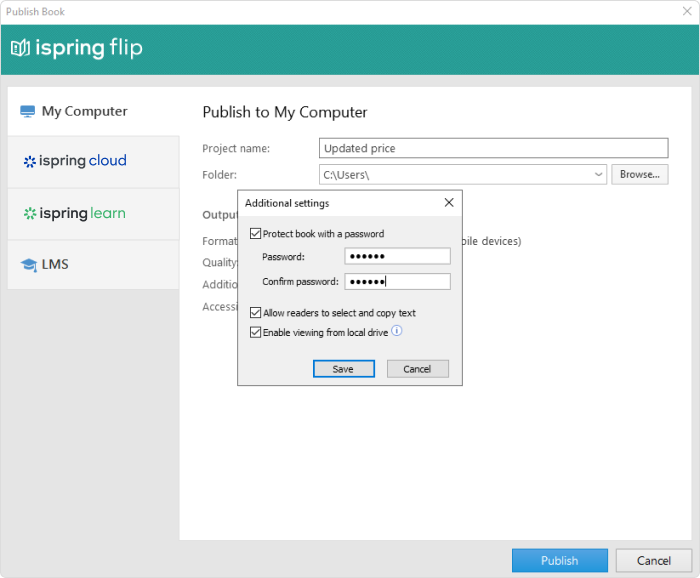Click the iSpring Flip book logo icon
The width and height of the screenshot is (700, 578).
(20, 48)
